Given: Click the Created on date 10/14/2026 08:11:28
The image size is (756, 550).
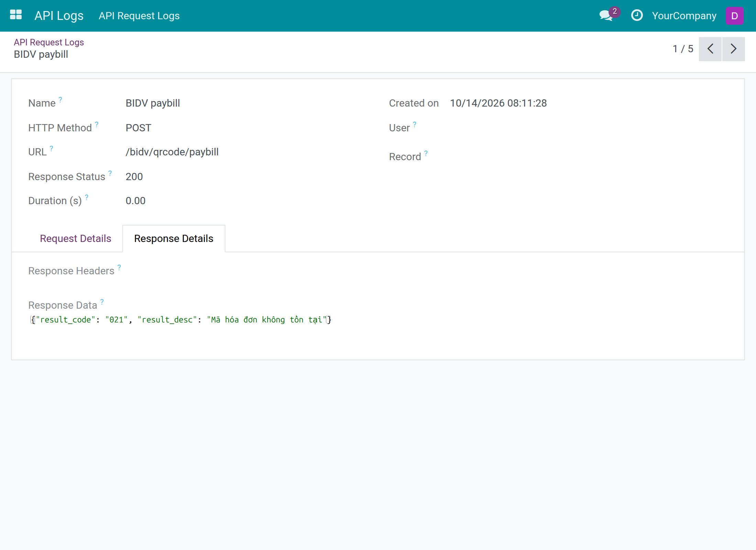Looking at the screenshot, I should (x=498, y=103).
